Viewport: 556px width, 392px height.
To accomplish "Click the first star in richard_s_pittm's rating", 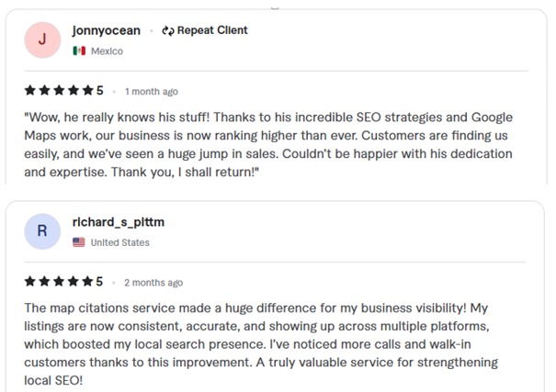I will point(30,282).
